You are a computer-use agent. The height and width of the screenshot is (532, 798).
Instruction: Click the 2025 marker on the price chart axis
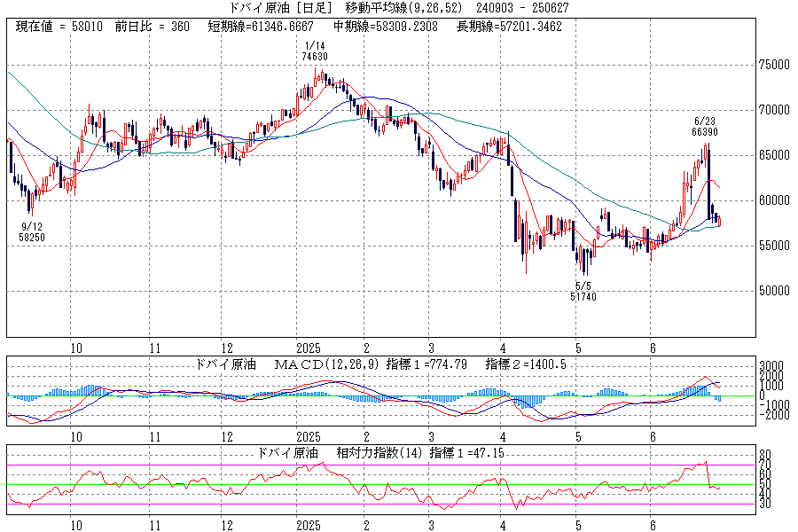pyautogui.click(x=308, y=348)
